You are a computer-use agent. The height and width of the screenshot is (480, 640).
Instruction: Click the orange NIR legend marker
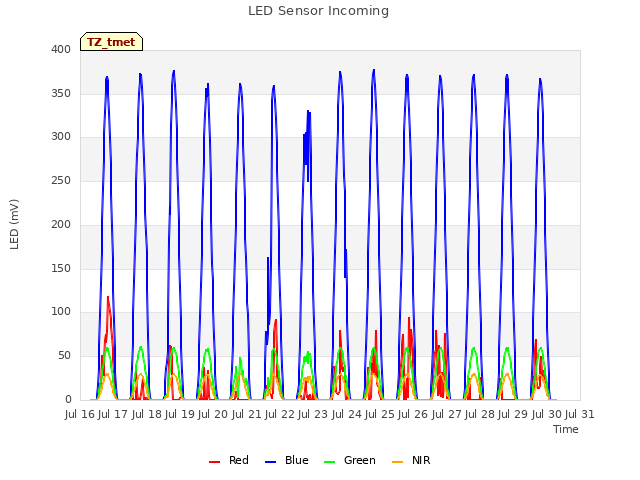pos(397,462)
